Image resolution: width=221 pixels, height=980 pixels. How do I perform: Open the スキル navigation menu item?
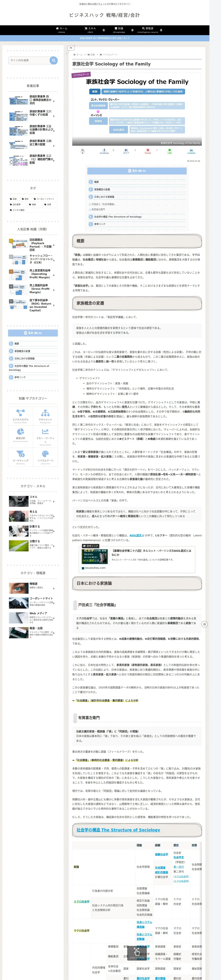90,30
